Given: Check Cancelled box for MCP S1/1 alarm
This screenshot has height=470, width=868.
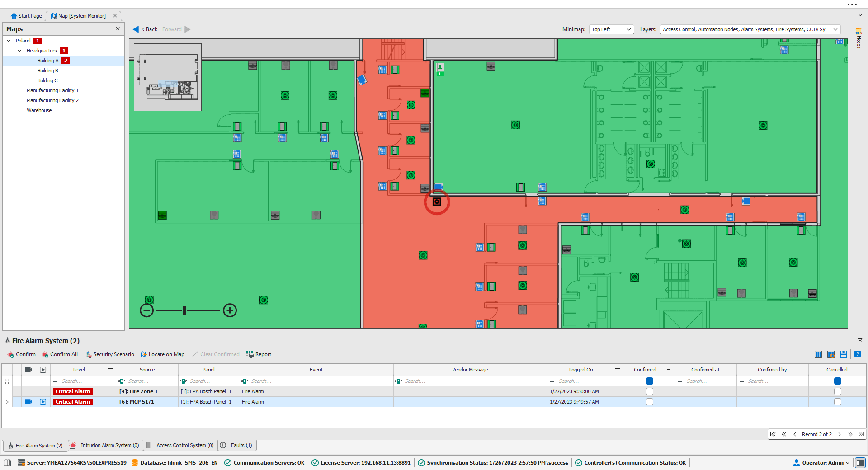Looking at the screenshot, I should tap(837, 402).
